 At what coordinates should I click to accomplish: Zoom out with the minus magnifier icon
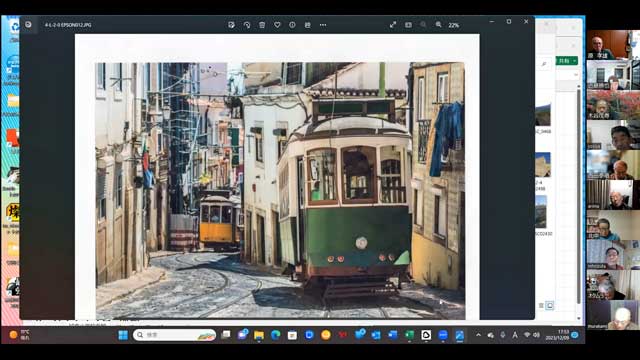coord(423,25)
